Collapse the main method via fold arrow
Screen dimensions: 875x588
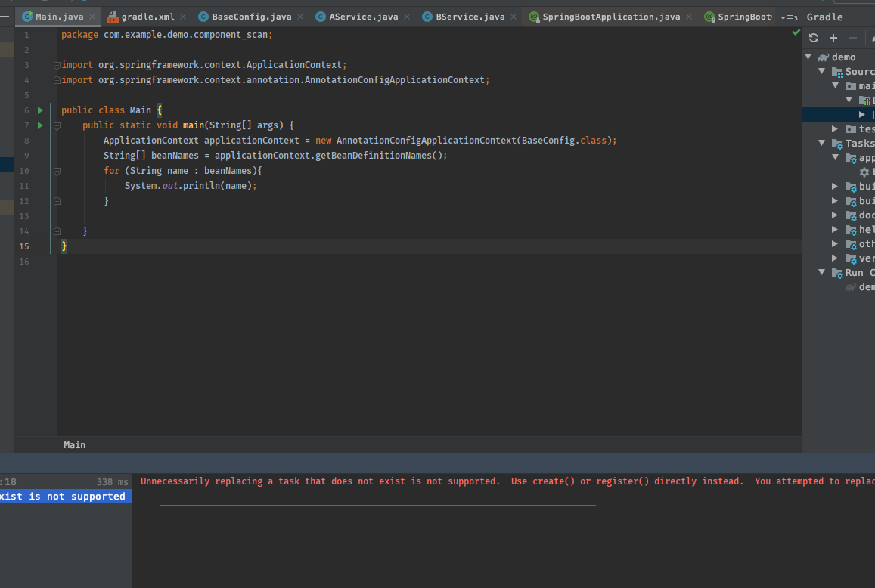point(56,125)
